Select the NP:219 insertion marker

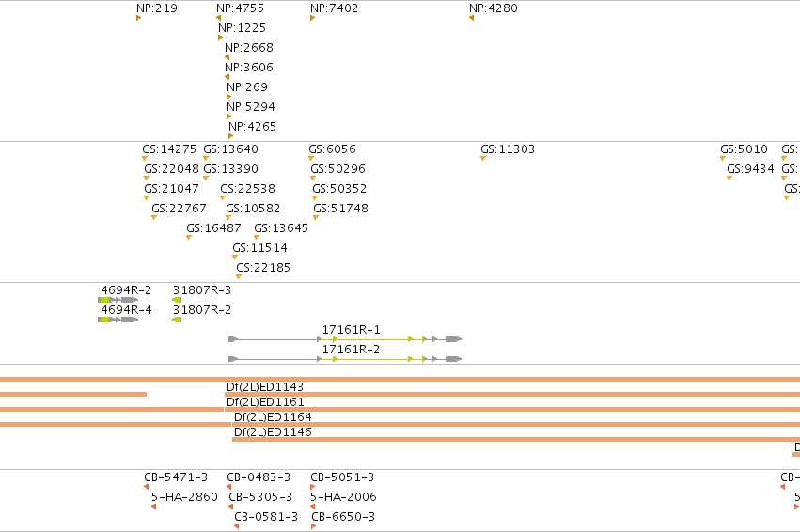(x=139, y=18)
